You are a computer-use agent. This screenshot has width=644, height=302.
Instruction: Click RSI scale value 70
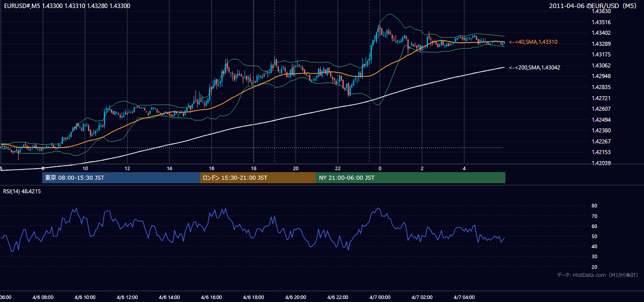tap(594, 216)
